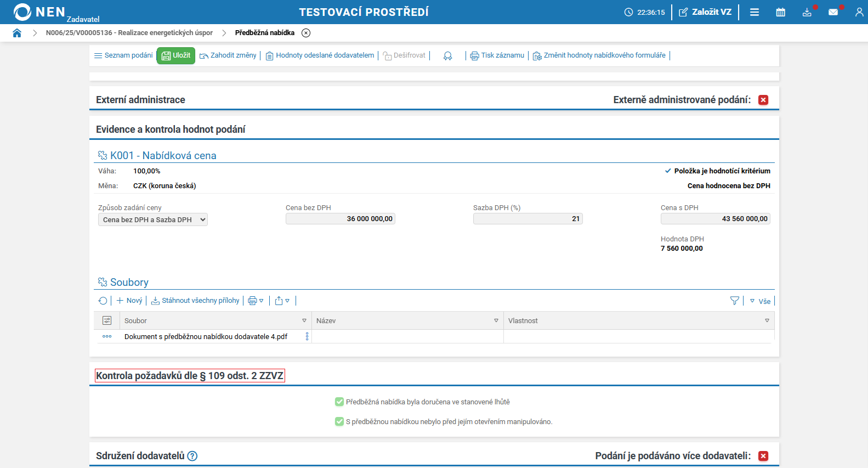The width and height of the screenshot is (868, 468).
Task: Expand the 'Vše' filter dropdown
Action: [x=760, y=301]
